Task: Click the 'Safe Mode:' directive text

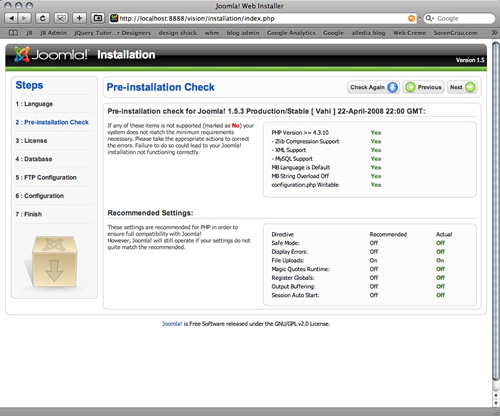Action: (x=285, y=243)
